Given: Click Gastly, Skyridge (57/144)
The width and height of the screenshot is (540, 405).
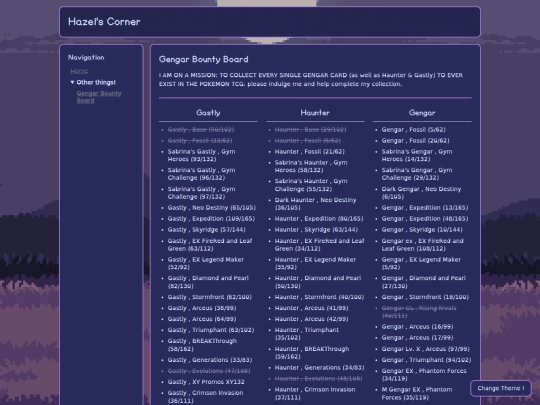Looking at the screenshot, I should (206, 230).
